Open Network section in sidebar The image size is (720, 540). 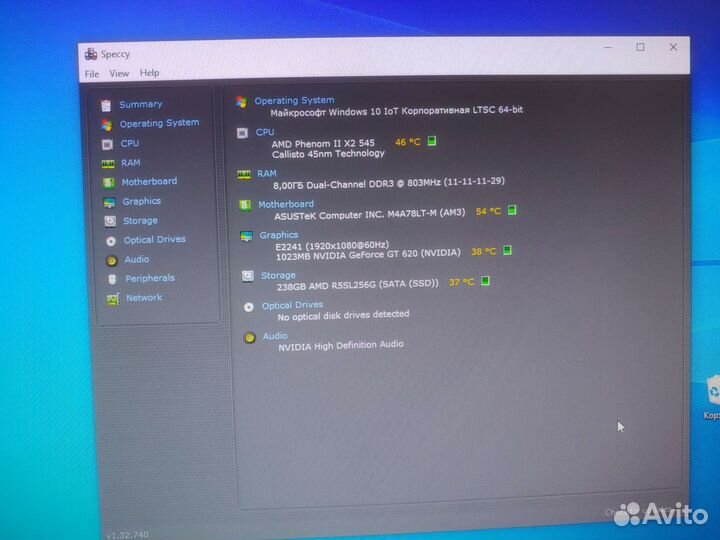click(x=144, y=298)
